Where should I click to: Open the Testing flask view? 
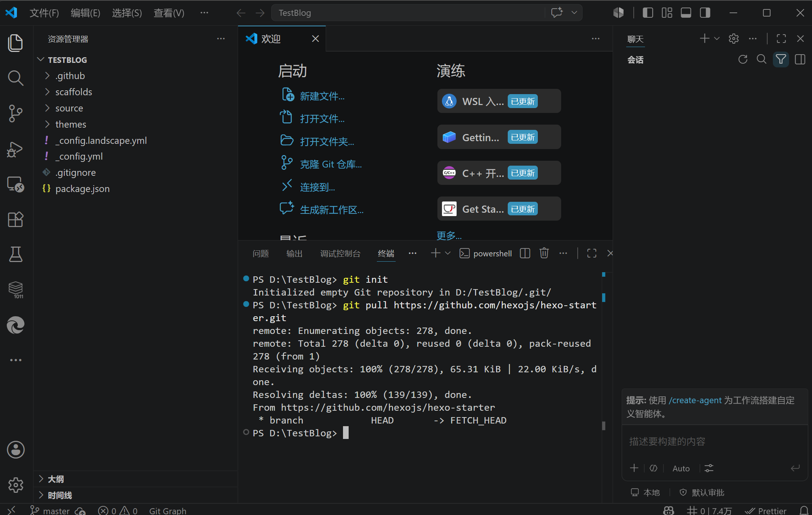(15, 254)
